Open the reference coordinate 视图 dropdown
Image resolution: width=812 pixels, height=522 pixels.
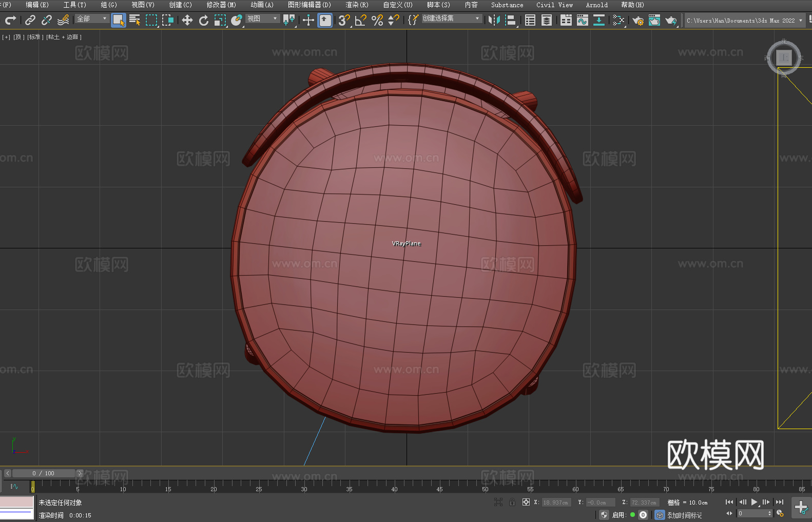click(262, 18)
